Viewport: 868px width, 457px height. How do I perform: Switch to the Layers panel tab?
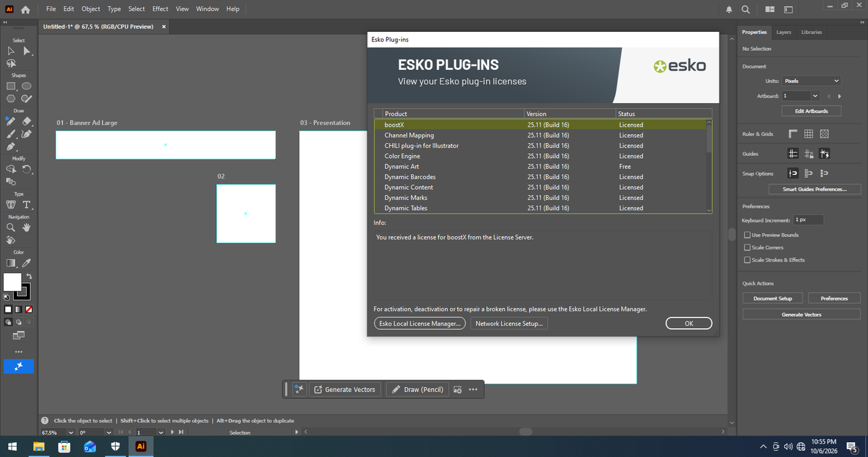[x=783, y=32]
